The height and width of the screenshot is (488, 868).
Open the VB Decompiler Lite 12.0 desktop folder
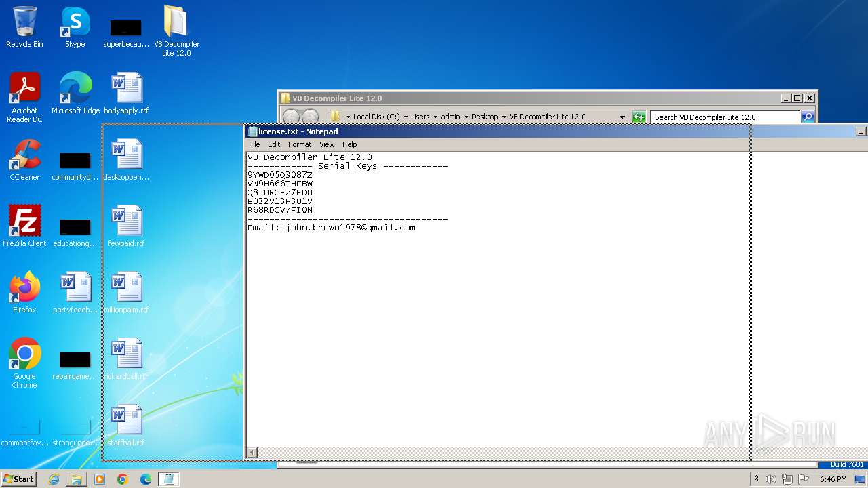176,30
